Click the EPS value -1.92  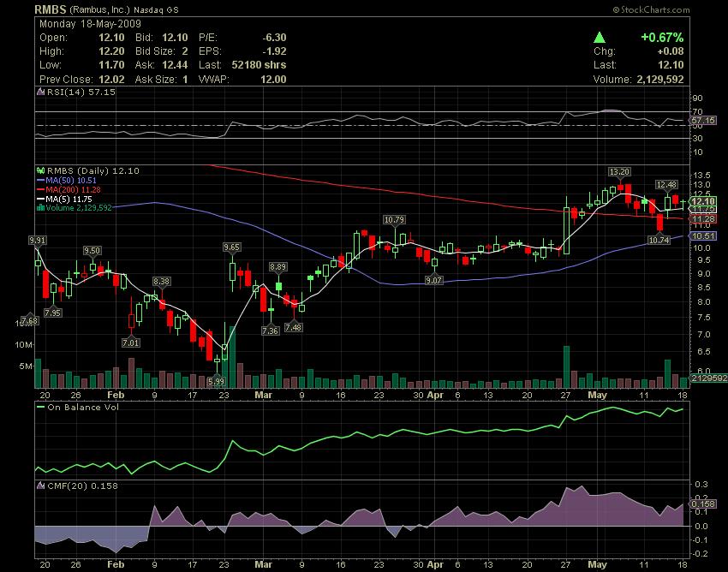point(274,51)
